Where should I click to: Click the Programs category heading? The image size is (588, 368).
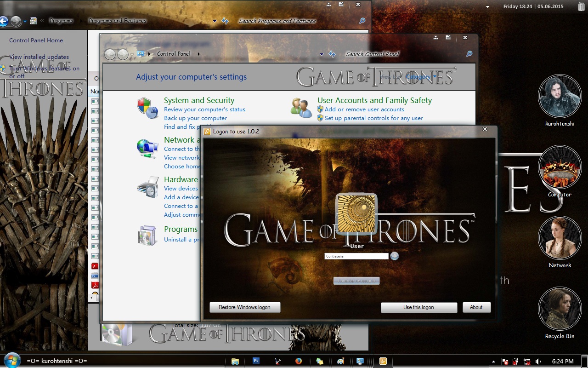point(181,229)
